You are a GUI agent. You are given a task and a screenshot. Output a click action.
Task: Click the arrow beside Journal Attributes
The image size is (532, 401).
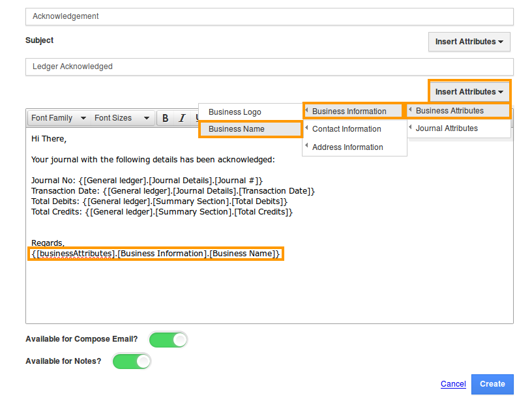[410, 127]
